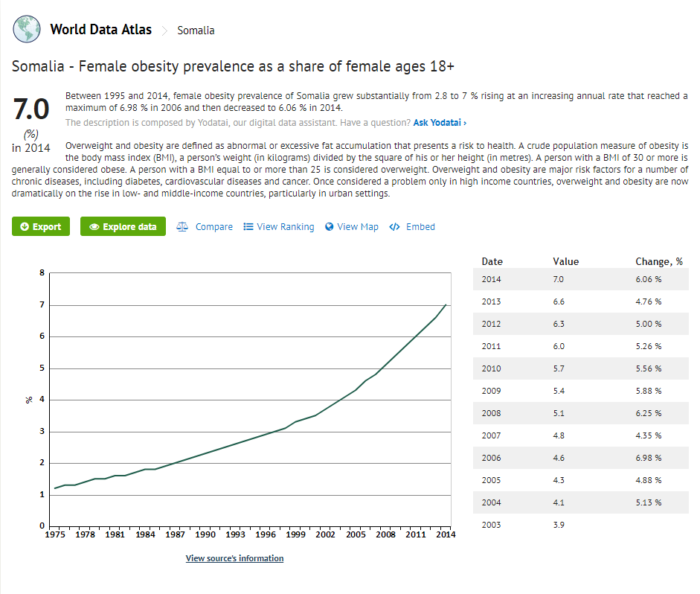Select the 2011 date cell
The image size is (700, 594).
point(491,346)
